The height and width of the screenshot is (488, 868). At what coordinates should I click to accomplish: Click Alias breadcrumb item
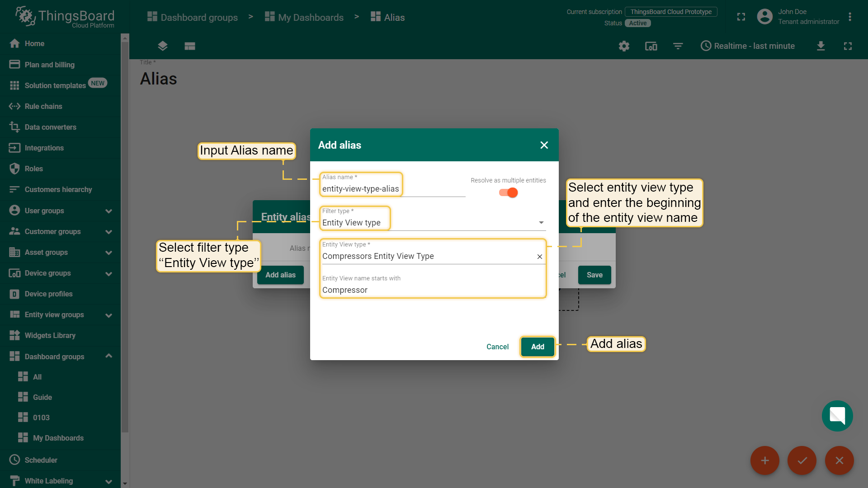pos(387,17)
